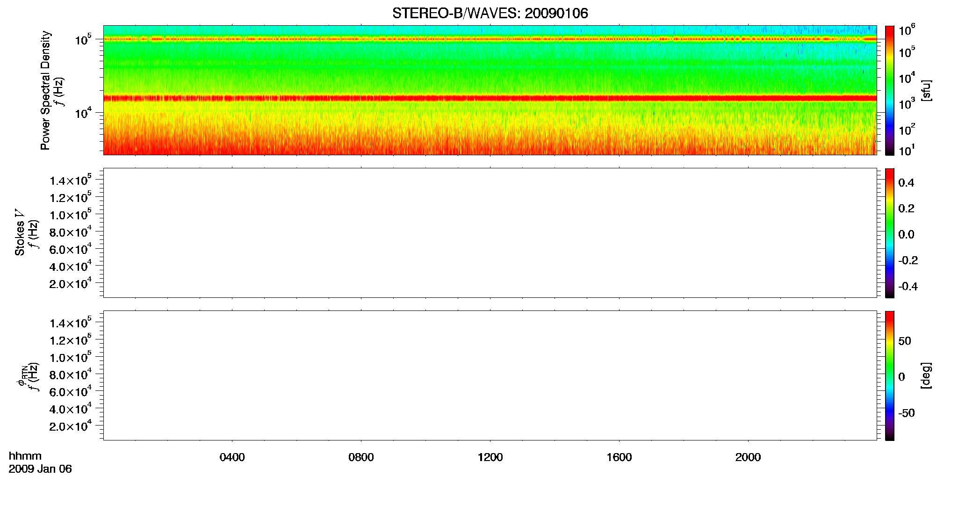Click the 100 kHz dotted line in spectrogram
Image resolution: width=980 pixels, height=505 pixels.
[490, 39]
